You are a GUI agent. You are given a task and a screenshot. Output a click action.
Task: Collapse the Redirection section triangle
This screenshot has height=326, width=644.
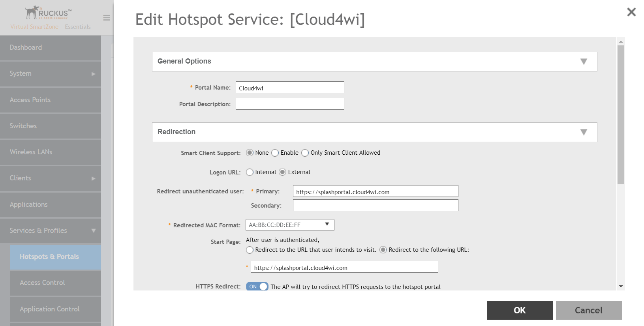(584, 132)
